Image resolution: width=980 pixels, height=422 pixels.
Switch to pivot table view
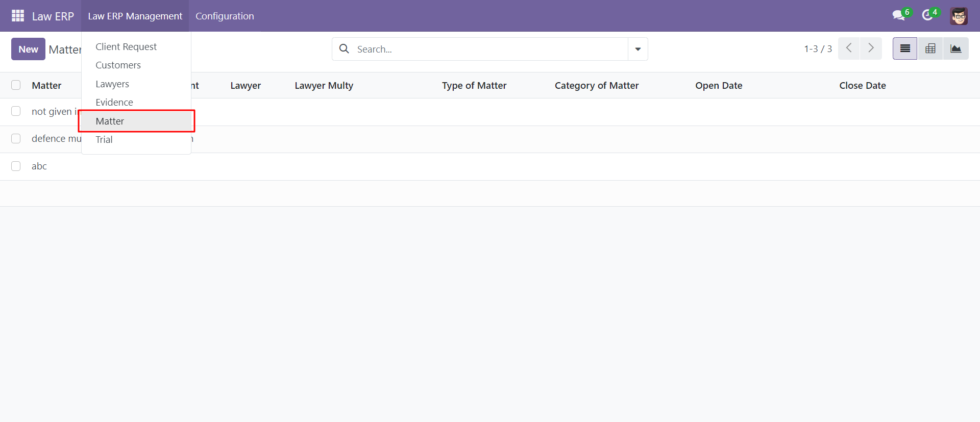930,48
